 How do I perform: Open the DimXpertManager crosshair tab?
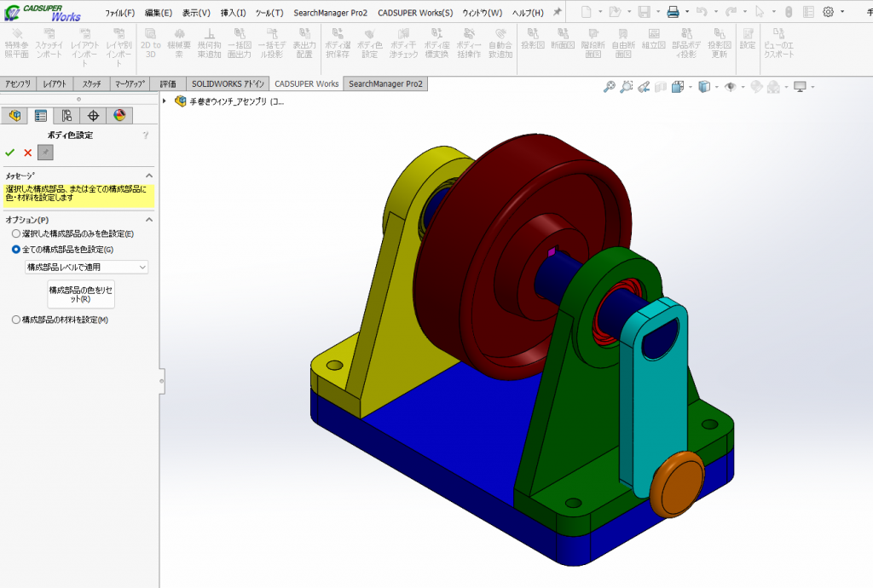(x=93, y=116)
